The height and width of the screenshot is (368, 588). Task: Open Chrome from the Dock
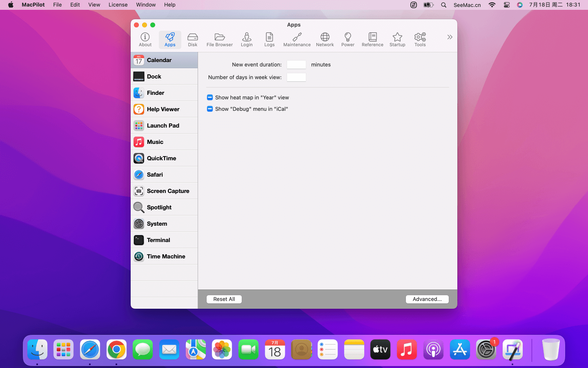[116, 350]
